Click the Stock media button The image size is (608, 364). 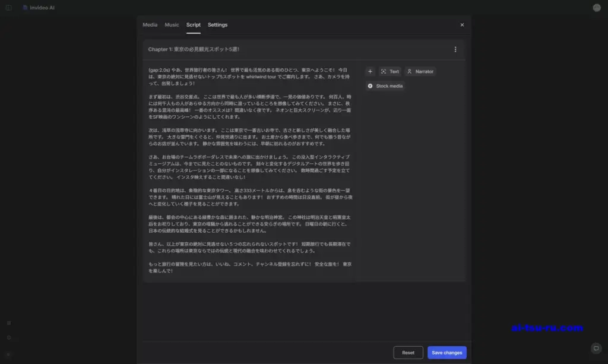pos(385,86)
